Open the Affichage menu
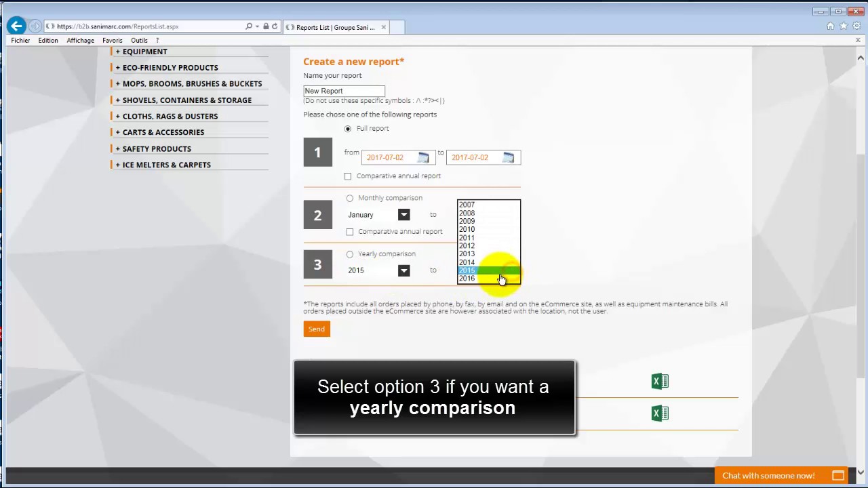Image resolution: width=868 pixels, height=488 pixels. click(80, 41)
